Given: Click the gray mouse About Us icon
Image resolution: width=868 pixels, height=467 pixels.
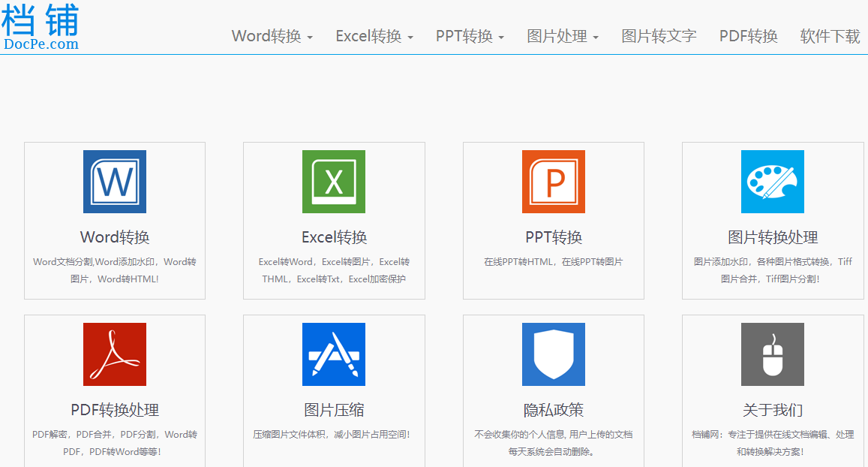Looking at the screenshot, I should pyautogui.click(x=773, y=354).
